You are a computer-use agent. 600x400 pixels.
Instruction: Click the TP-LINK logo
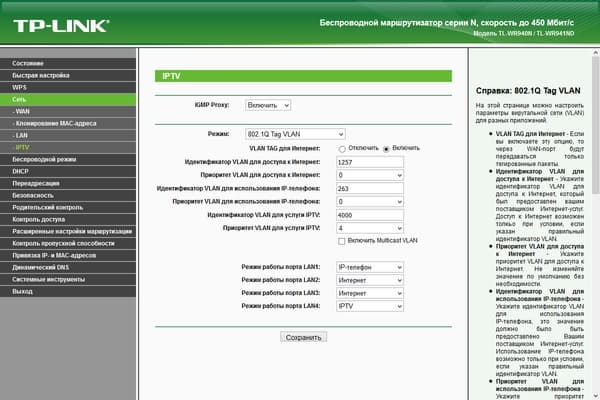(x=61, y=26)
